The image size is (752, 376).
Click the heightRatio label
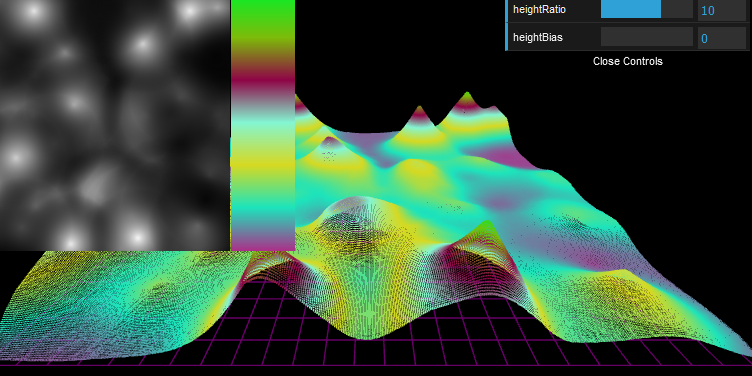540,9
